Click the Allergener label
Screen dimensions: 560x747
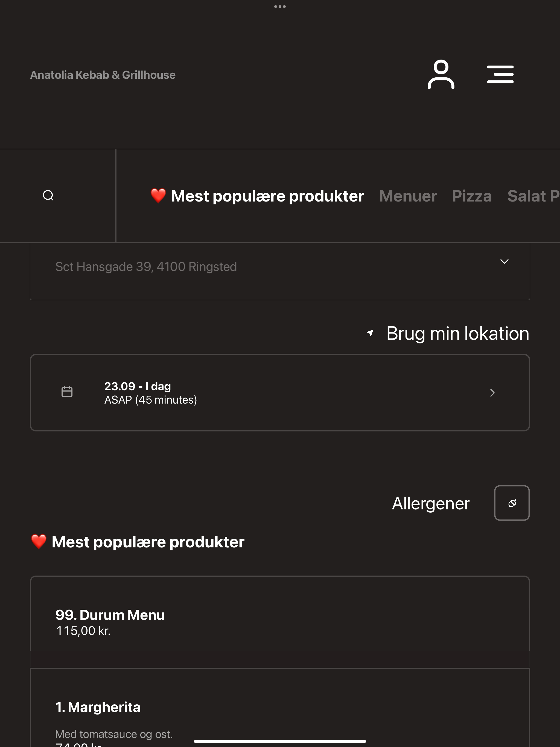coord(431,503)
